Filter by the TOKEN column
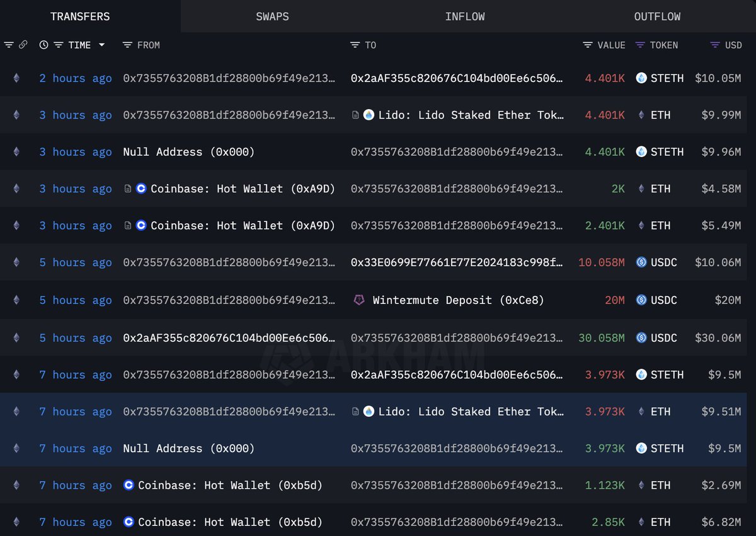The image size is (756, 536). [x=640, y=45]
